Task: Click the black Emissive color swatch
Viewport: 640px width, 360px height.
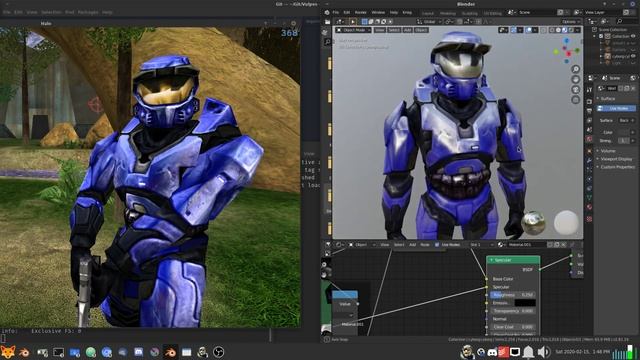Action: point(525,303)
